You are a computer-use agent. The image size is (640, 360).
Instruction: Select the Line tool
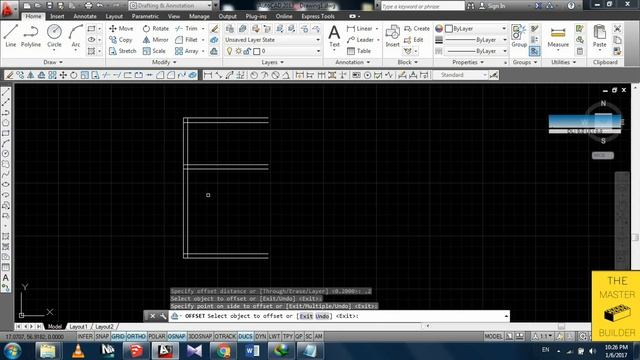tap(11, 36)
